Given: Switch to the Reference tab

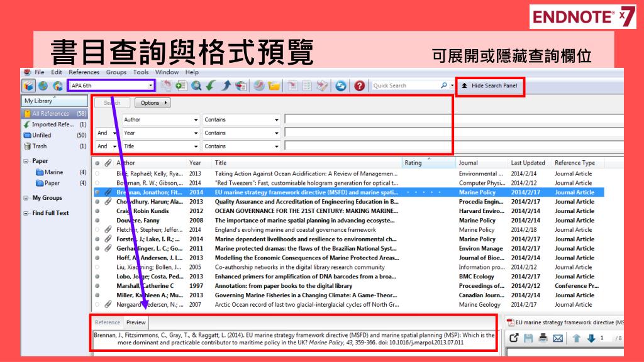Looking at the screenshot, I should pos(107,322).
